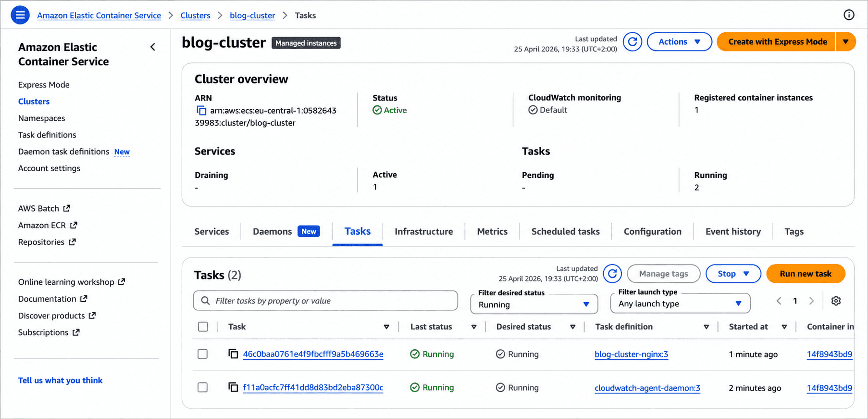Switch to the Daemons tab
This screenshot has width=868, height=419.
286,231
